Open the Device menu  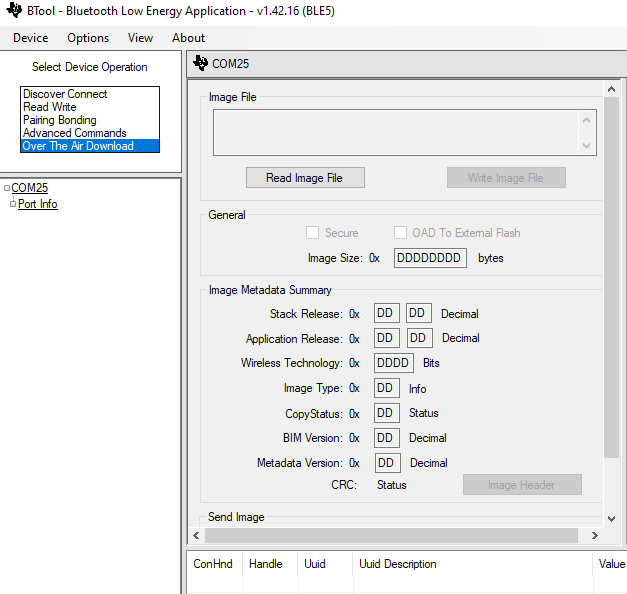coord(30,38)
